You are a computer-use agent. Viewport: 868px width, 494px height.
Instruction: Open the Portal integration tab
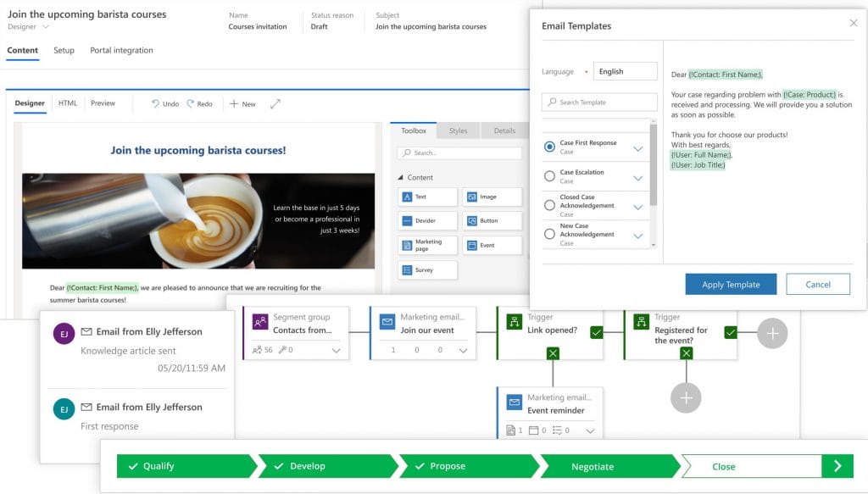pyautogui.click(x=120, y=50)
